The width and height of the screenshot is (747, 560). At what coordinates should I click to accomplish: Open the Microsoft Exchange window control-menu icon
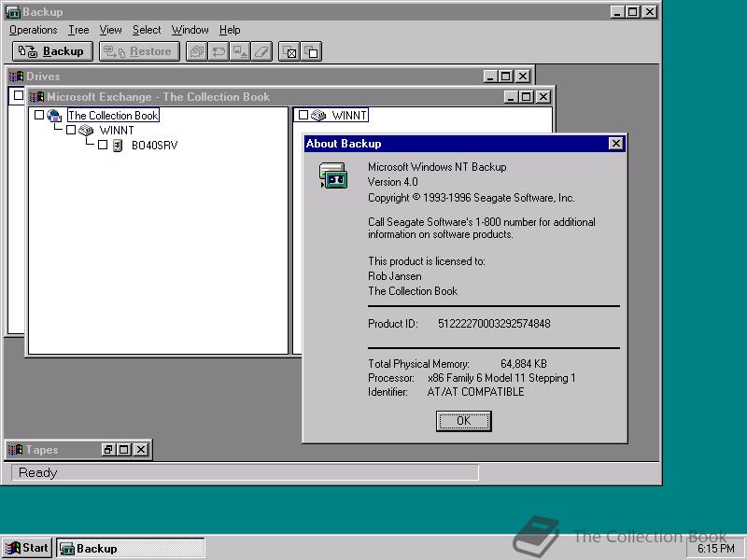pos(36,97)
